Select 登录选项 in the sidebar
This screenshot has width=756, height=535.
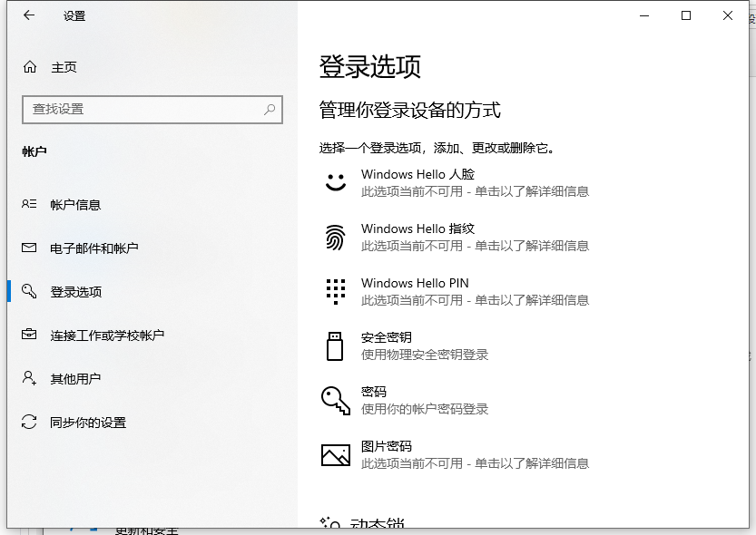(77, 291)
